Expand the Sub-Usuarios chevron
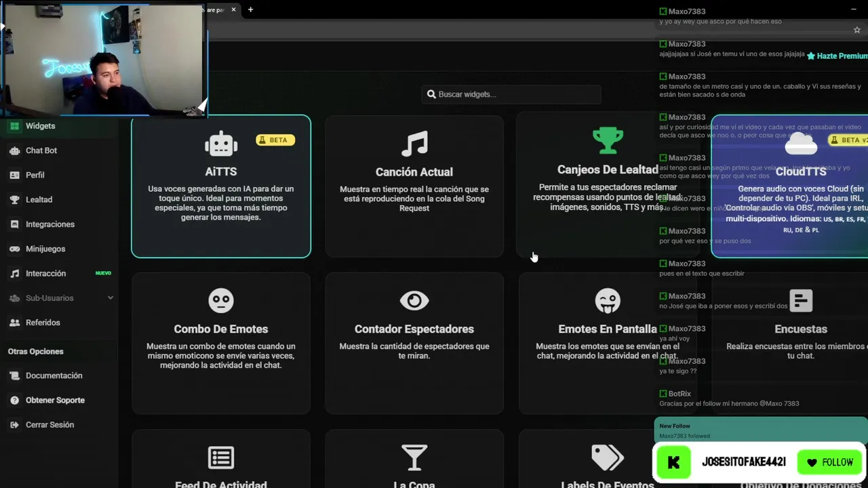This screenshot has width=868, height=488. [x=110, y=298]
